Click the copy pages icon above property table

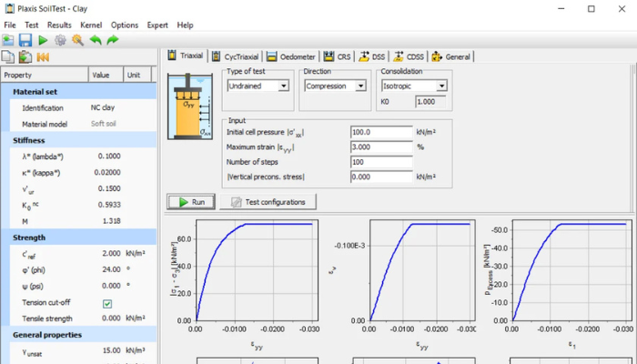click(x=7, y=56)
